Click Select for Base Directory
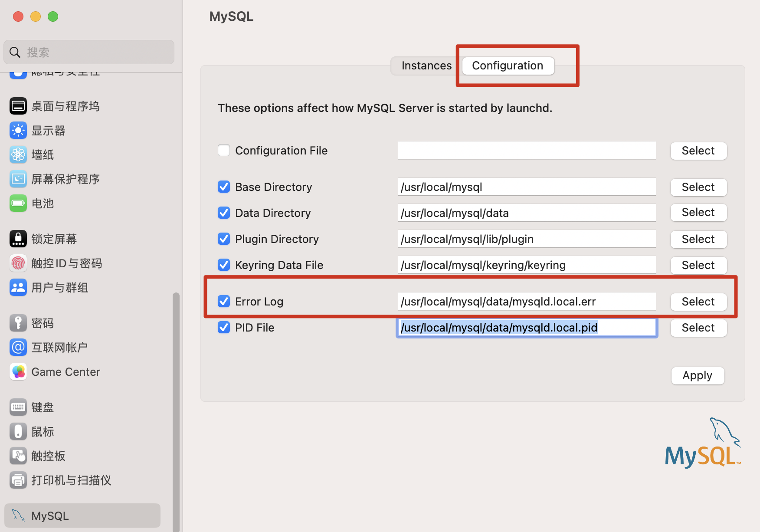 (x=698, y=187)
